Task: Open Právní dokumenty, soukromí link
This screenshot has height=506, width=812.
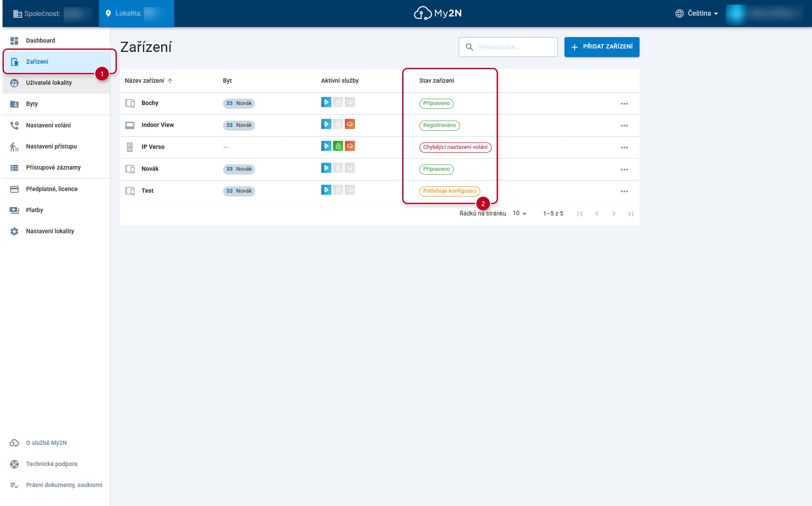Action: click(x=56, y=485)
